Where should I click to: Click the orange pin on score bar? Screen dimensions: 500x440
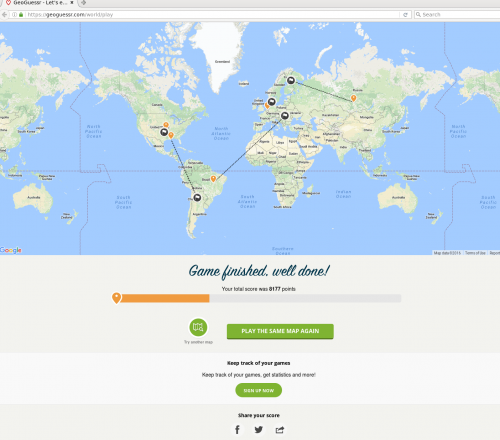click(x=116, y=298)
